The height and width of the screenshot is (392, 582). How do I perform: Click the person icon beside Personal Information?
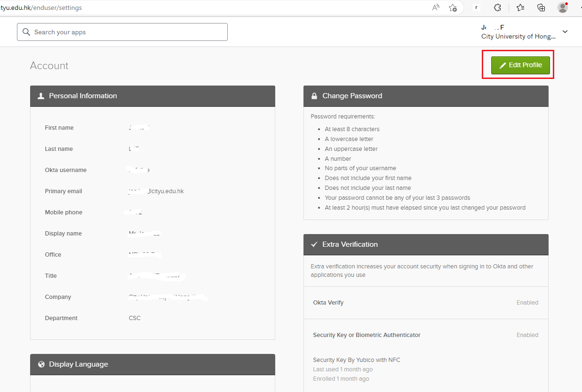[x=41, y=96]
